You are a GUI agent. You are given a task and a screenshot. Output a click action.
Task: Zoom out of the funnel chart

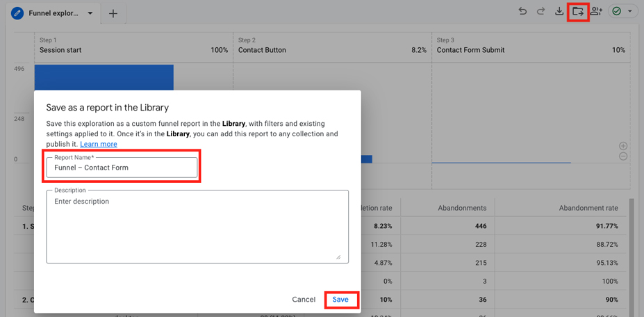tap(623, 156)
